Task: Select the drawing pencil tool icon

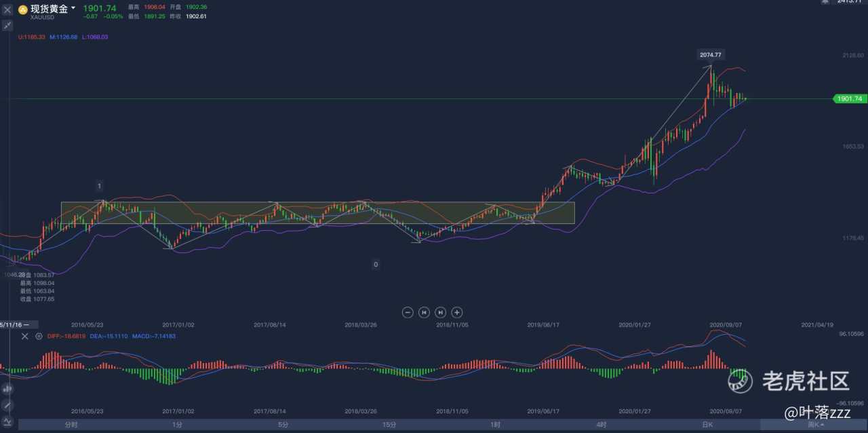Action: 7,404
